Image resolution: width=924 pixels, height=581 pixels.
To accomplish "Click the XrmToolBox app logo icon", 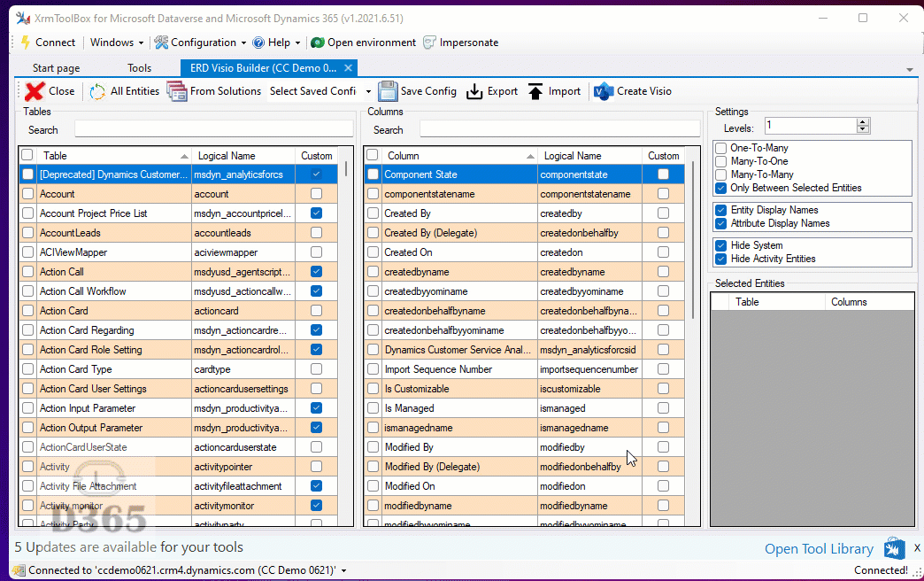I will click(x=23, y=19).
